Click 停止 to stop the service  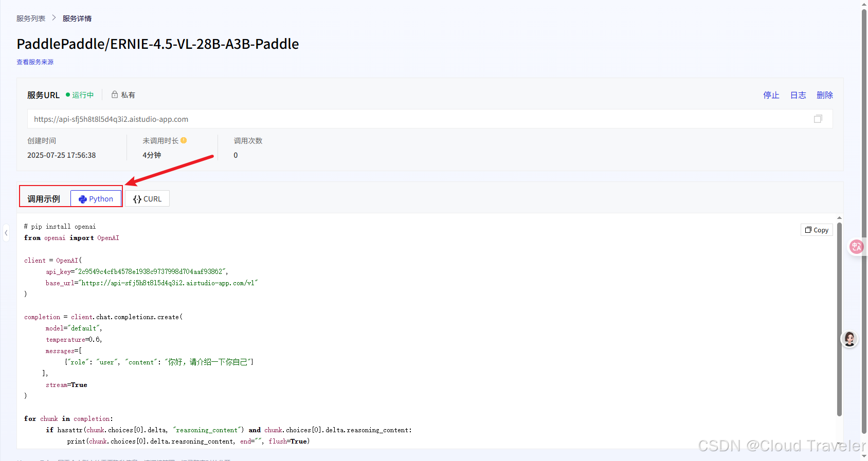771,95
